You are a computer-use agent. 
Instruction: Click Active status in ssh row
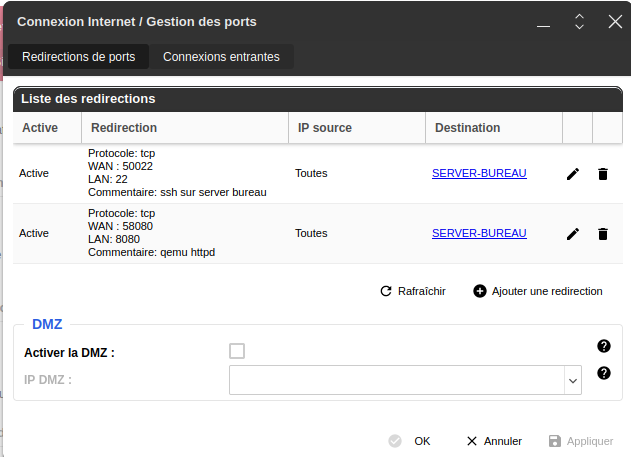coord(33,173)
